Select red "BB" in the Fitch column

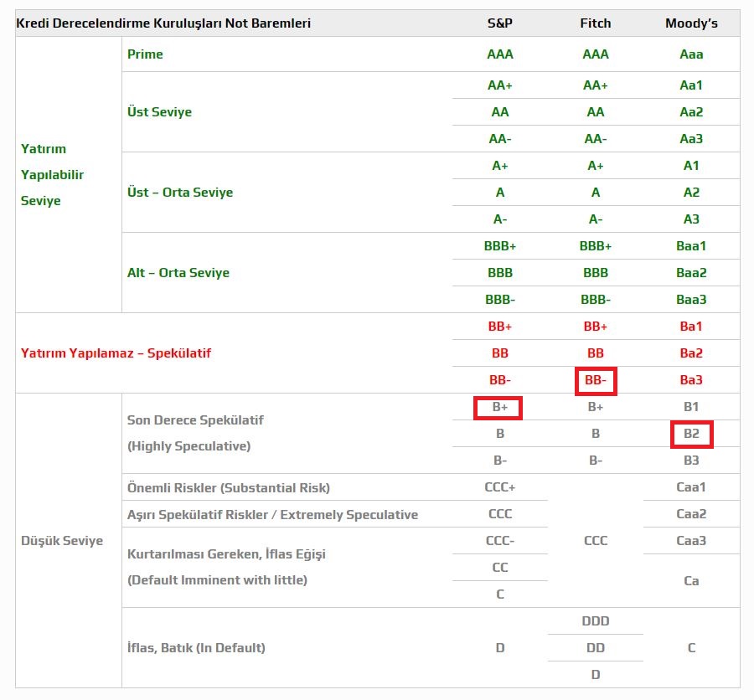pyautogui.click(x=596, y=353)
